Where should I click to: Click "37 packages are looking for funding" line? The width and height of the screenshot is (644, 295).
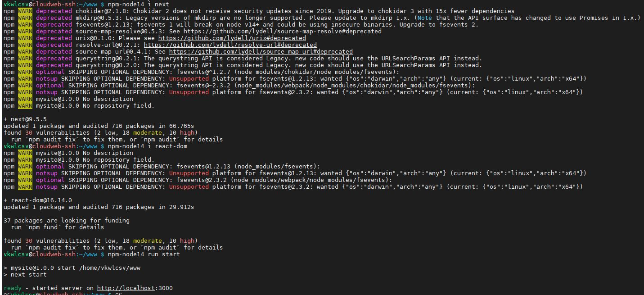coord(66,221)
